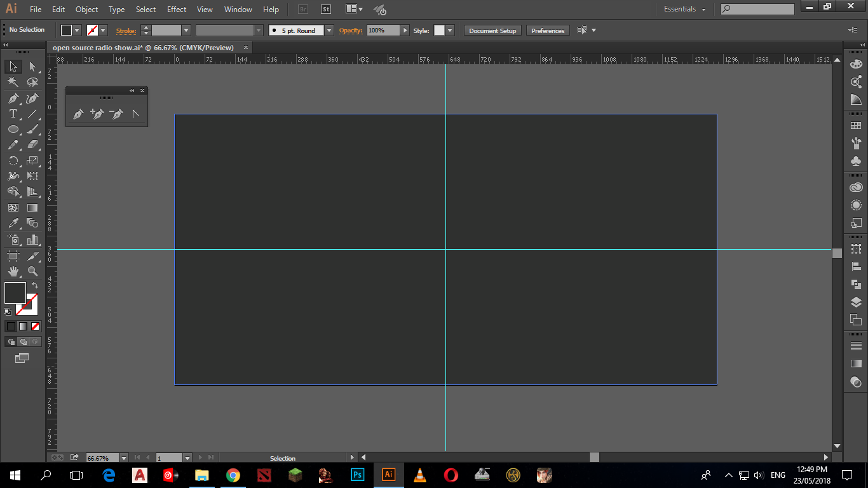Open the Object menu
Image resolution: width=868 pixels, height=488 pixels.
[x=86, y=10]
